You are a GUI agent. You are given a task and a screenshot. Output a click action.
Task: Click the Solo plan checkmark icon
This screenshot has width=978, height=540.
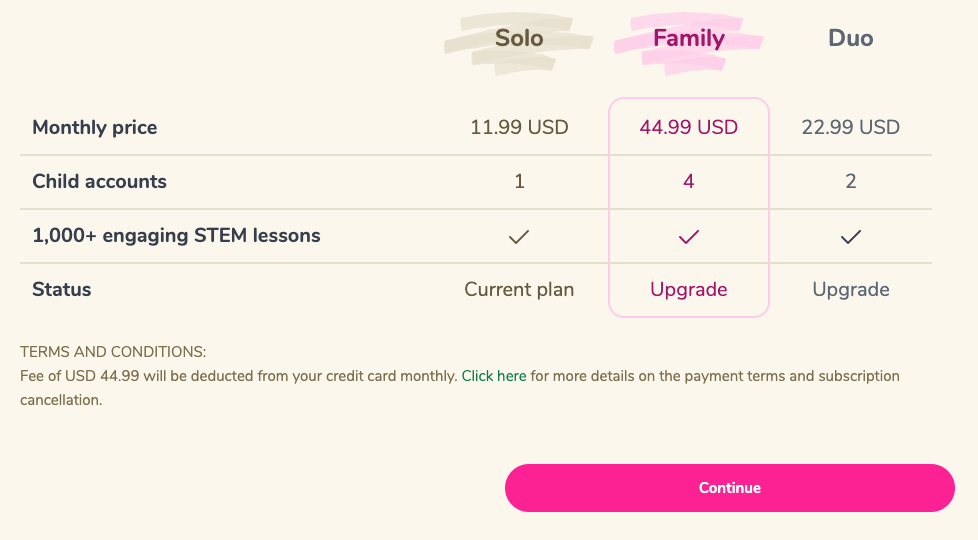[x=519, y=237]
